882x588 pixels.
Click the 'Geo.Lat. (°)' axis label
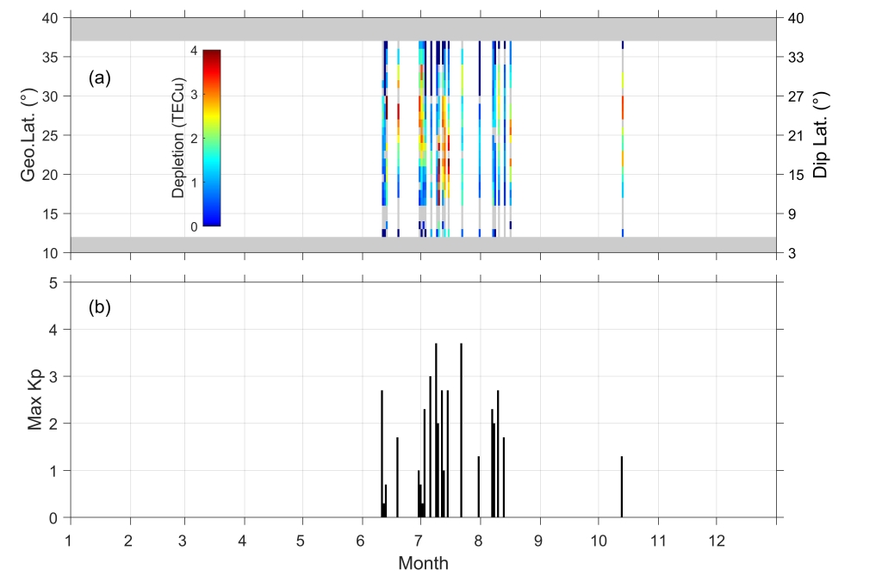point(30,135)
